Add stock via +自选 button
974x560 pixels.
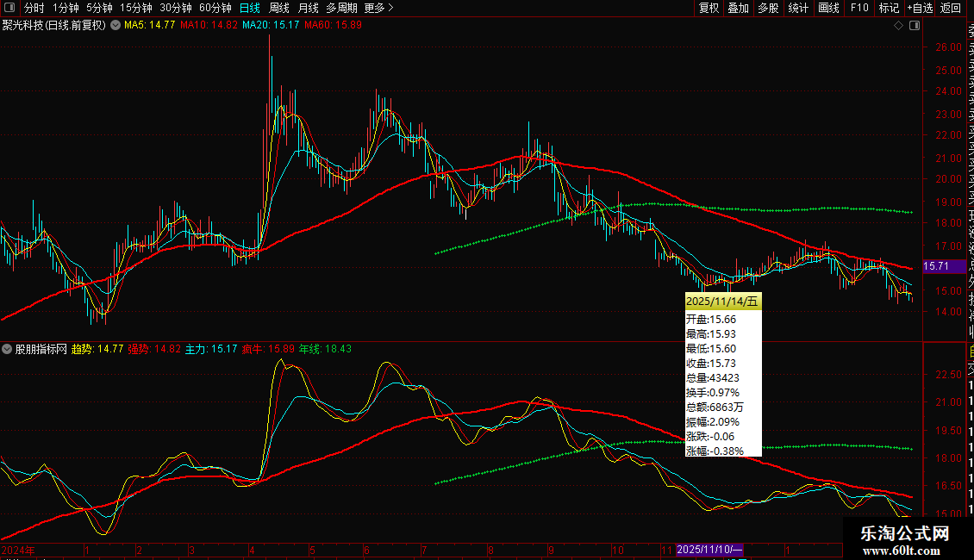pyautogui.click(x=920, y=8)
